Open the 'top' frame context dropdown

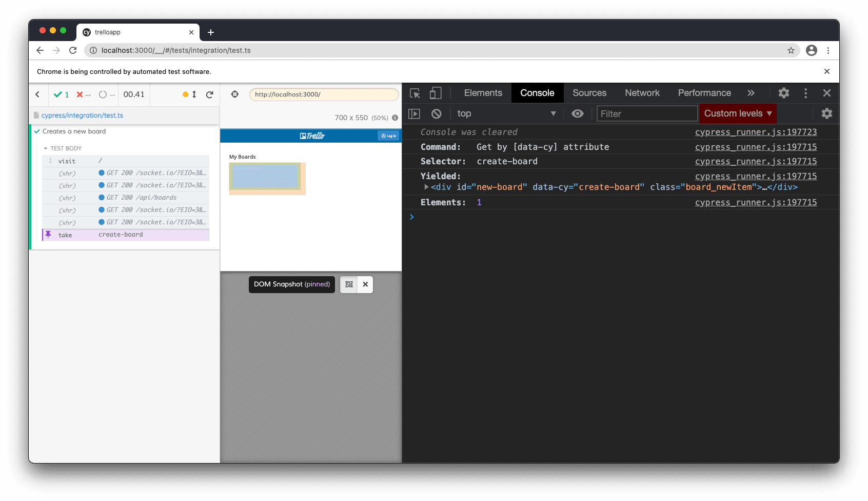point(505,113)
